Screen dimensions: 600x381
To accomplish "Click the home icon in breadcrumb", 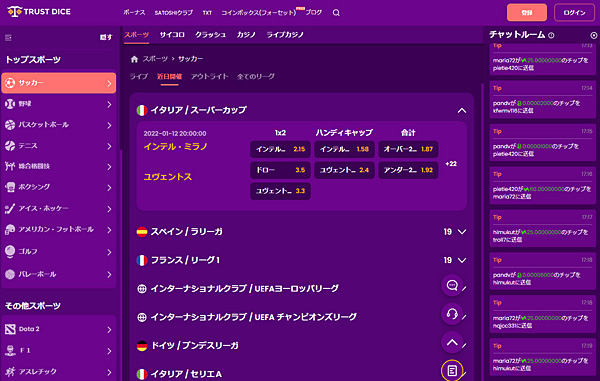I will 134,59.
